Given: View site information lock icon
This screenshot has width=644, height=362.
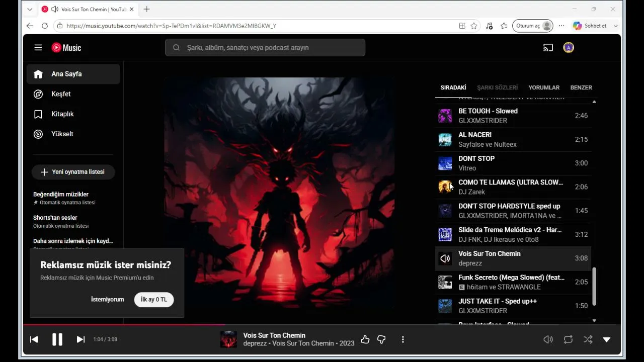Looking at the screenshot, I should click(60, 26).
